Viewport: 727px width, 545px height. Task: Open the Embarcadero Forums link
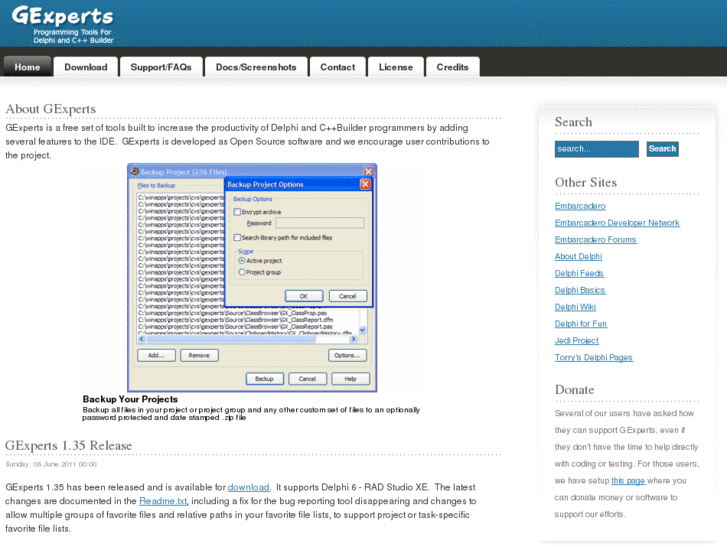(x=596, y=239)
